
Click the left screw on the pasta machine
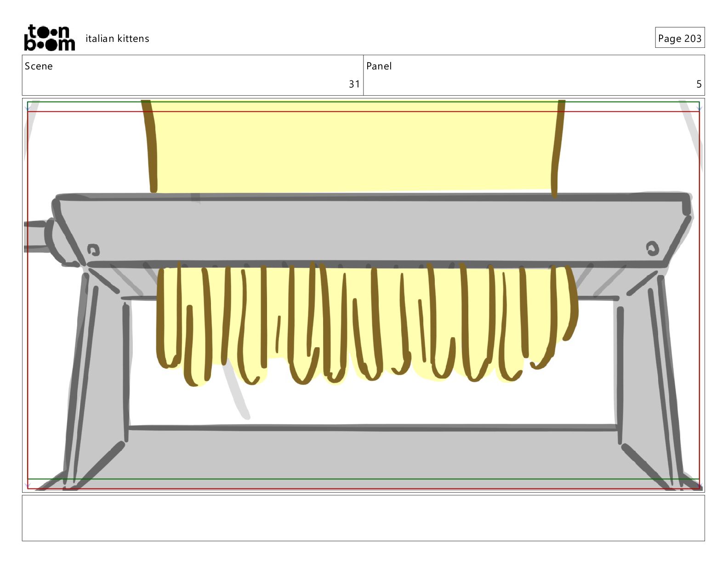[93, 250]
